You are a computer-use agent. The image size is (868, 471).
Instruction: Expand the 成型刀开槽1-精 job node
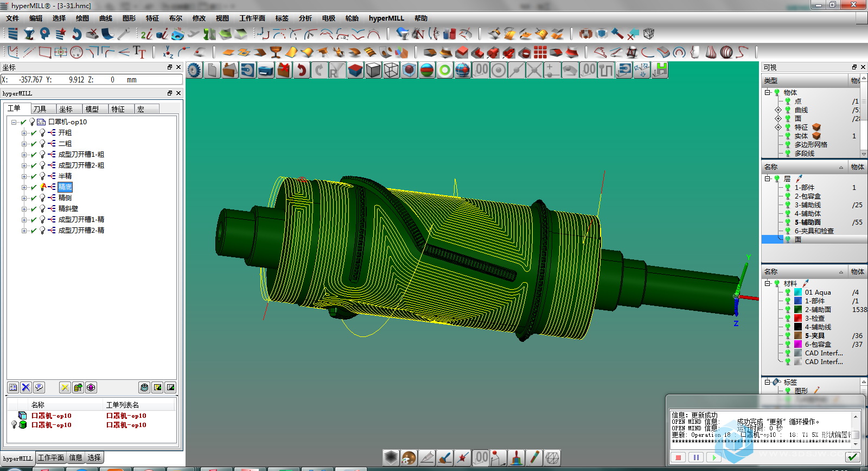point(24,220)
